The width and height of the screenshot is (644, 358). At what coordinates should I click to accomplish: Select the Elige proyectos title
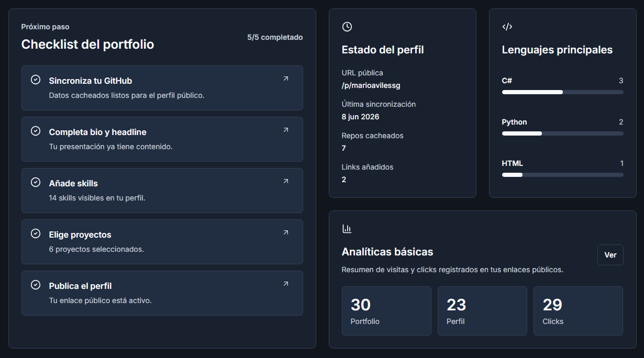(x=80, y=234)
